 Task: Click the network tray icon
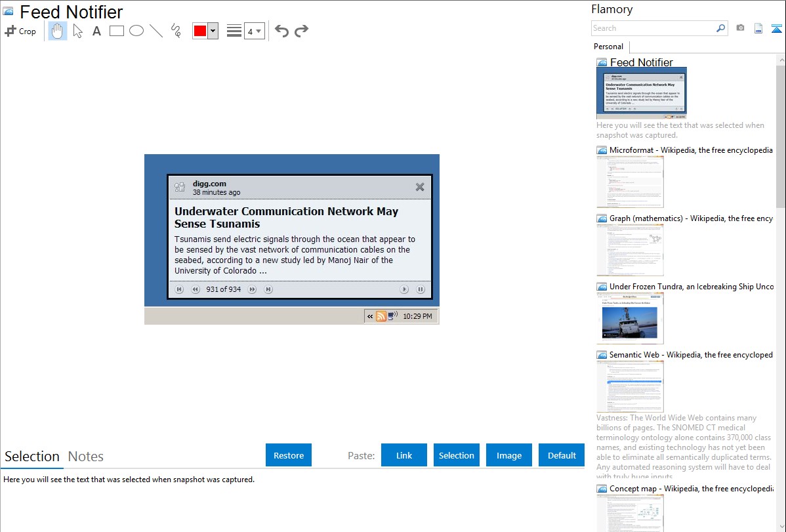click(x=392, y=316)
